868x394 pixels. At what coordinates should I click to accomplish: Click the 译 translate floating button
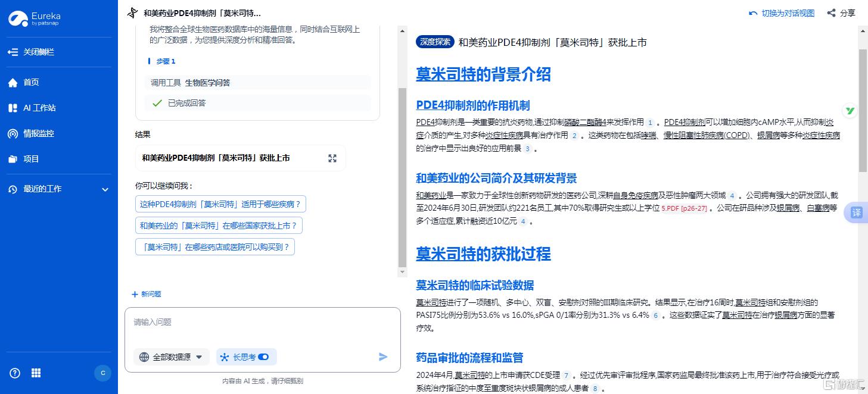click(856, 212)
